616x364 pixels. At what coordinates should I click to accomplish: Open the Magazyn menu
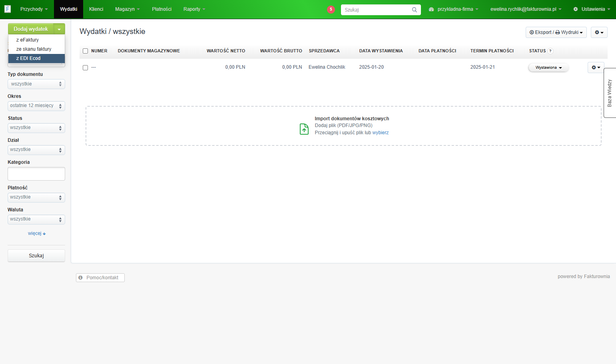click(x=127, y=9)
